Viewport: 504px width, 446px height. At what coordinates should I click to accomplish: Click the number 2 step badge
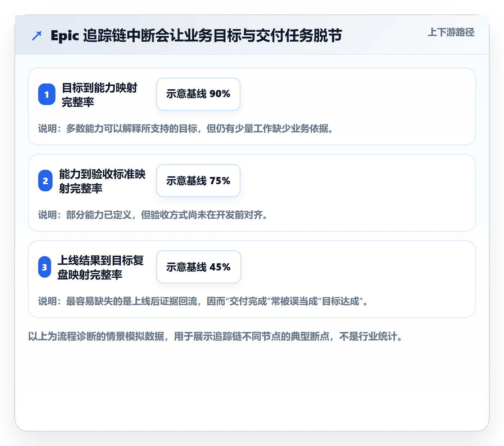pos(45,181)
